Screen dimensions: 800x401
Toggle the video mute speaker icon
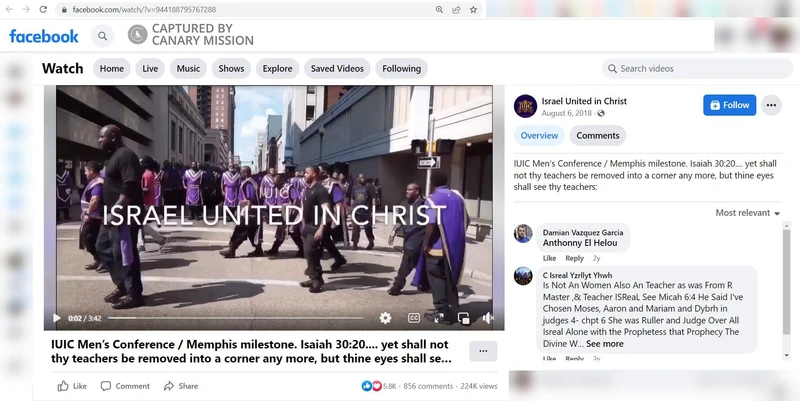point(488,318)
